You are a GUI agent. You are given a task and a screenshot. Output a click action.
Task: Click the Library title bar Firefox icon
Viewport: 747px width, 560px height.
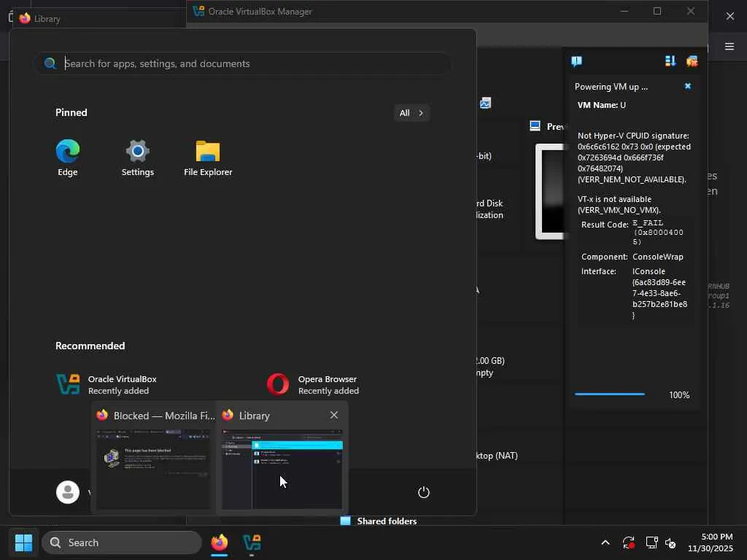(x=25, y=18)
